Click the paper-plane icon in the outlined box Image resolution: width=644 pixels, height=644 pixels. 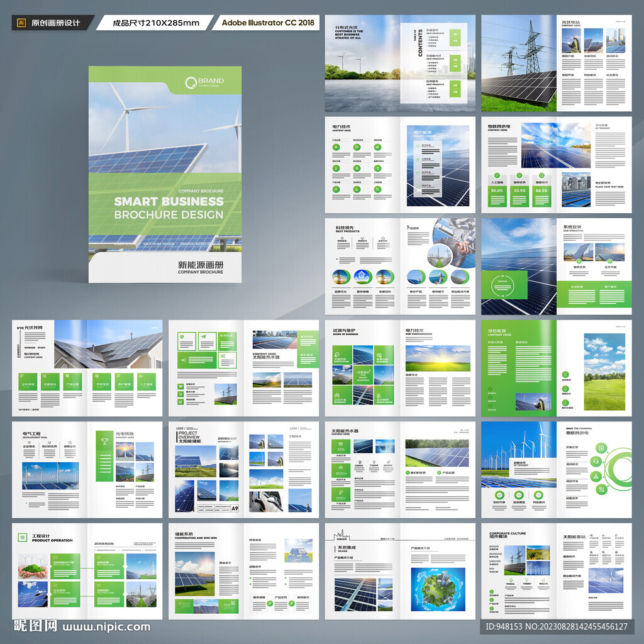click(x=204, y=337)
